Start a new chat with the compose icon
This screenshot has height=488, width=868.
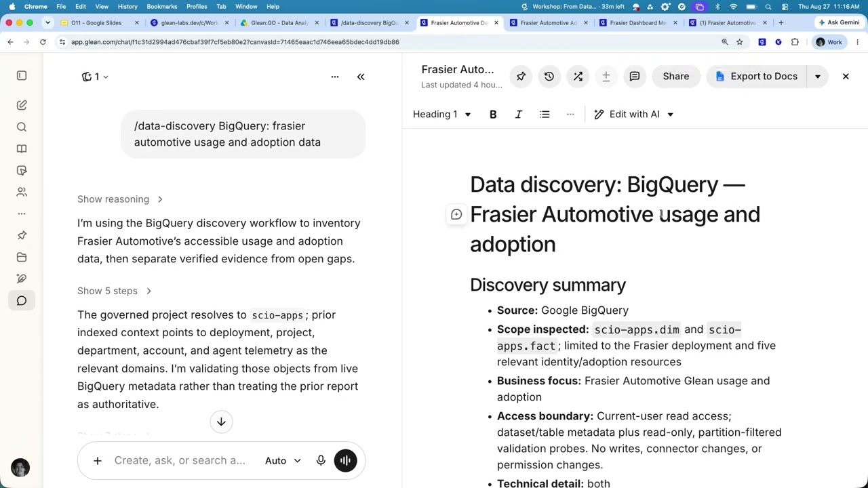[x=22, y=105]
